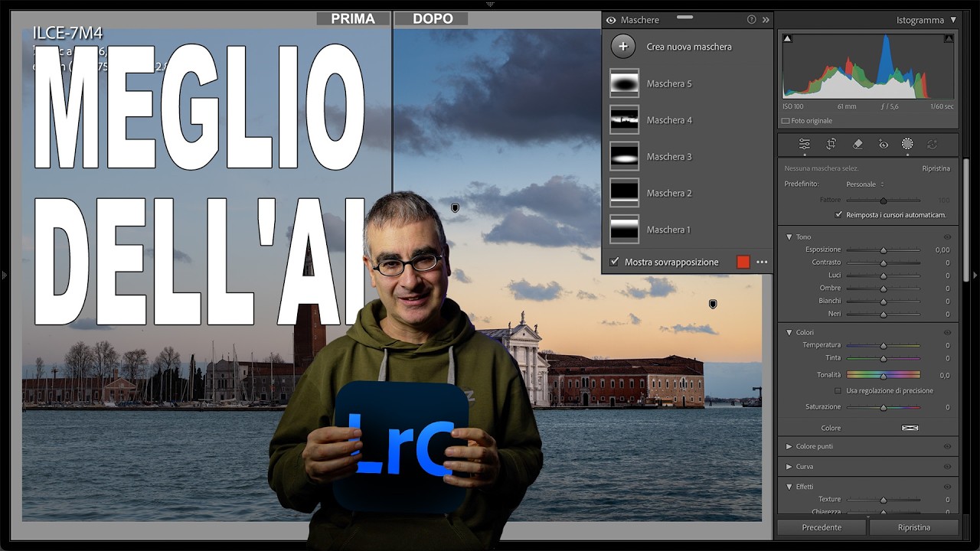This screenshot has width=980, height=551.
Task: Click the Maschera 4 thumbnail
Action: coord(625,120)
